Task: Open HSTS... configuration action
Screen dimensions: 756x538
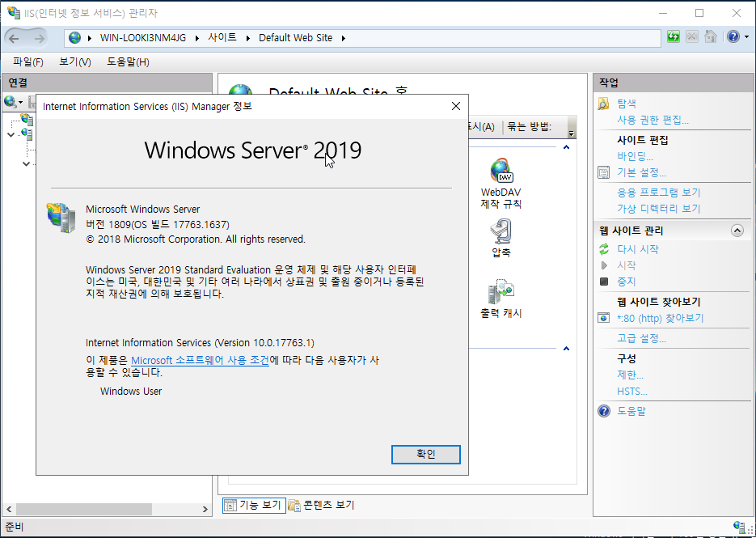Action: 632,392
